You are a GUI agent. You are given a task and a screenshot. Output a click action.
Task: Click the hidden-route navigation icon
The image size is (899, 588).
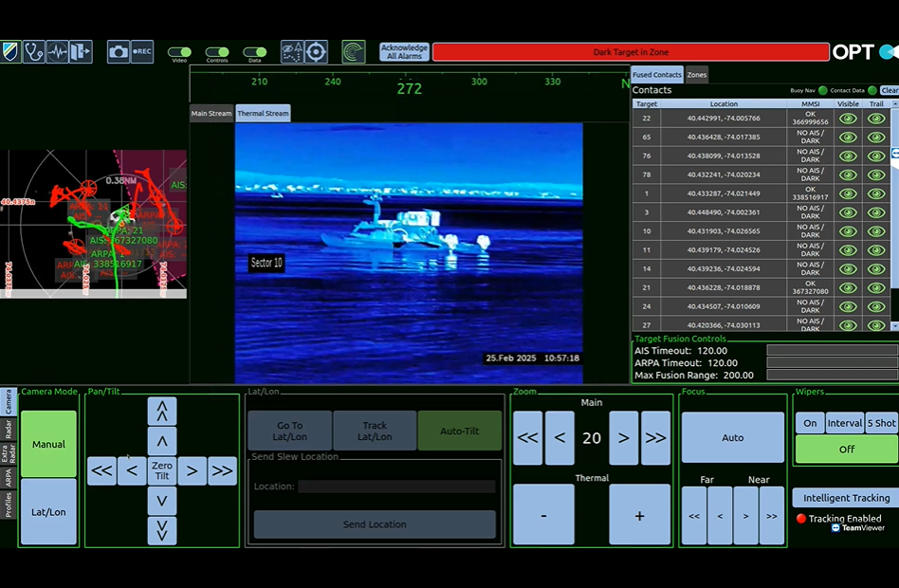(x=292, y=51)
